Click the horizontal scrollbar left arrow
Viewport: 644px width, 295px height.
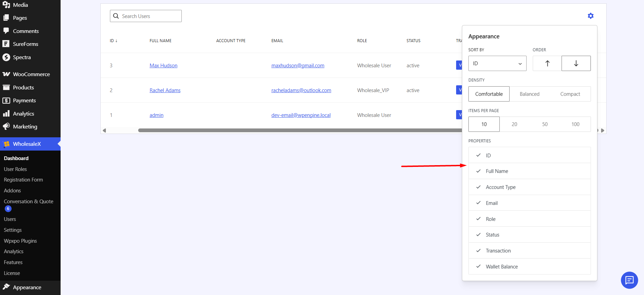(x=104, y=131)
